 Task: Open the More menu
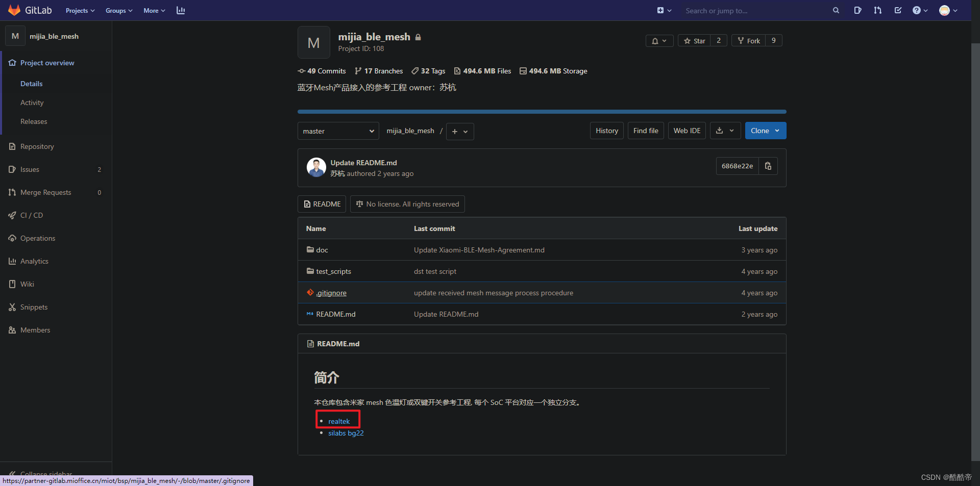[x=154, y=10]
